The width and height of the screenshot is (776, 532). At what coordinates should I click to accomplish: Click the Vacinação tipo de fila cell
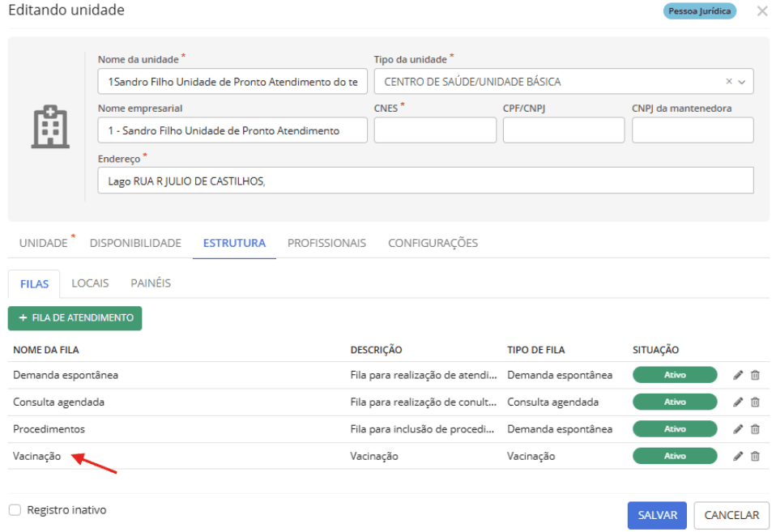pyautogui.click(x=531, y=456)
